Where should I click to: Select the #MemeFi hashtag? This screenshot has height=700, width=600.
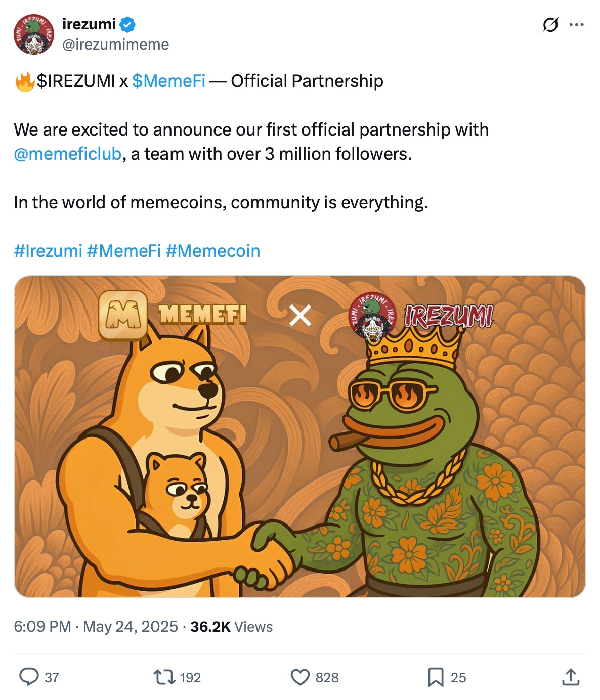tap(124, 251)
